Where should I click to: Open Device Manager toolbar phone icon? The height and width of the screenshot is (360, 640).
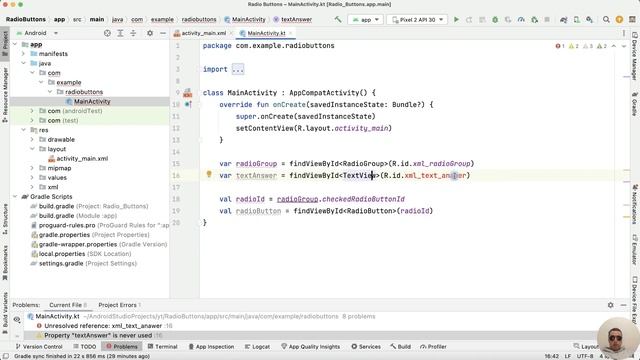pos(577,20)
